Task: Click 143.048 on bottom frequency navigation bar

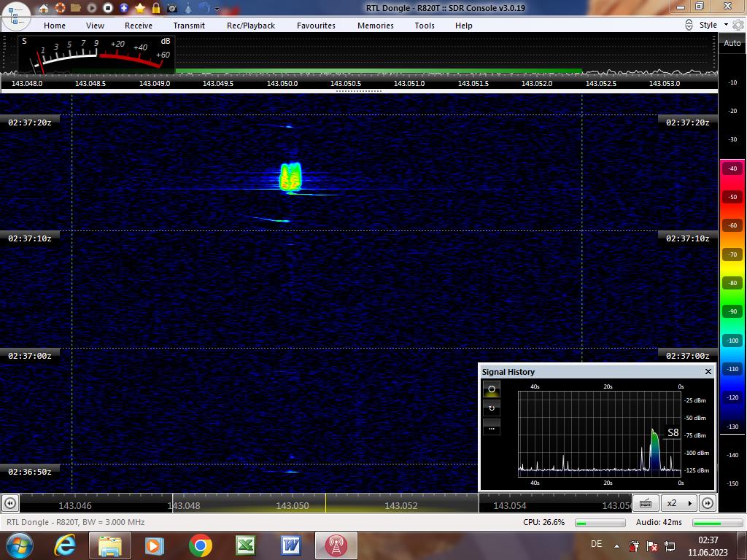Action: point(184,506)
